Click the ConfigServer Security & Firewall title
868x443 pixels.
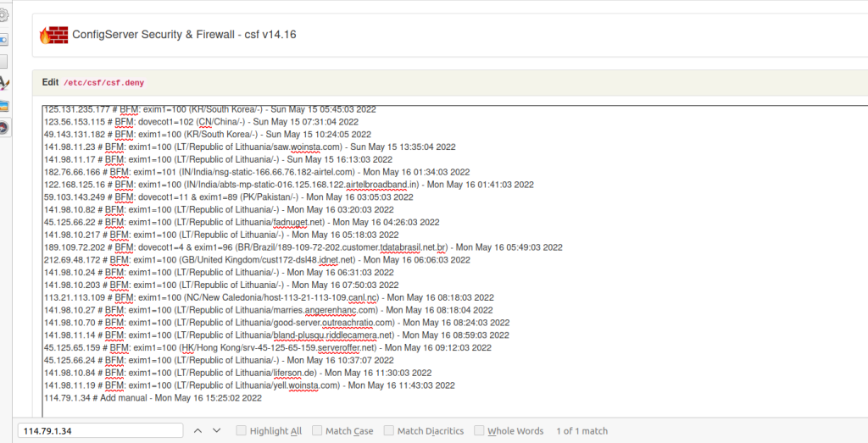coord(184,35)
